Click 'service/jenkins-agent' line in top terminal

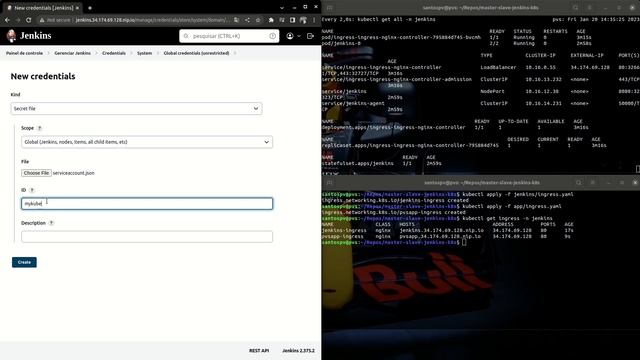353,103
